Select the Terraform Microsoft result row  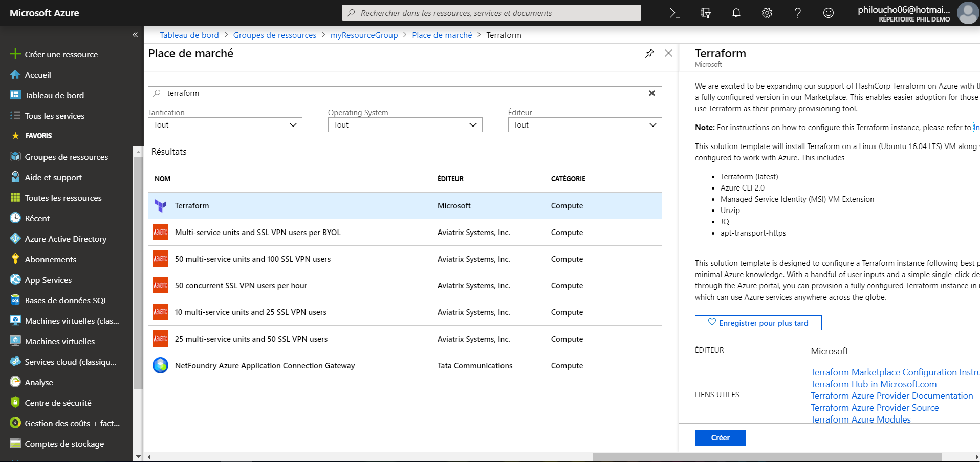[405, 206]
